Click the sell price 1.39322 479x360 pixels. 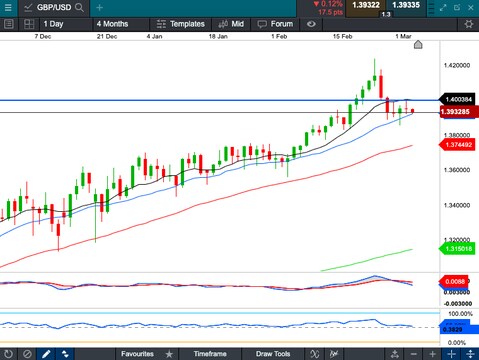[x=366, y=5]
